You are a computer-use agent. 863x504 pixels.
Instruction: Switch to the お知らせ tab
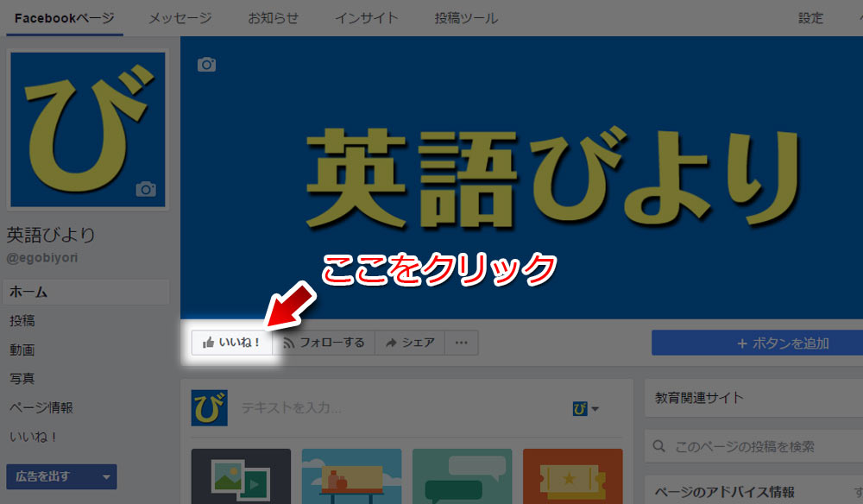pyautogui.click(x=273, y=18)
